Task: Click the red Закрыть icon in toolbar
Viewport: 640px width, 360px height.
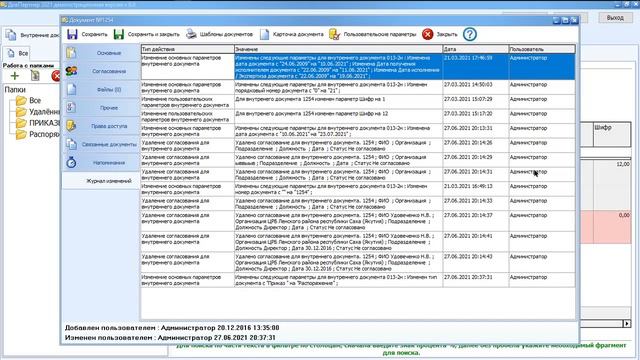Action: pyautogui.click(x=427, y=34)
